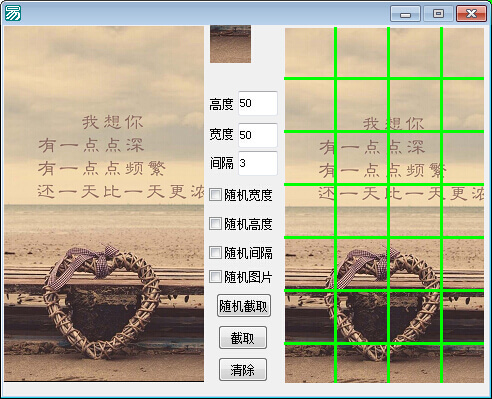Image resolution: width=492 pixels, height=399 pixels.
Task: Focus the 宽度 input field
Action: tap(258, 135)
